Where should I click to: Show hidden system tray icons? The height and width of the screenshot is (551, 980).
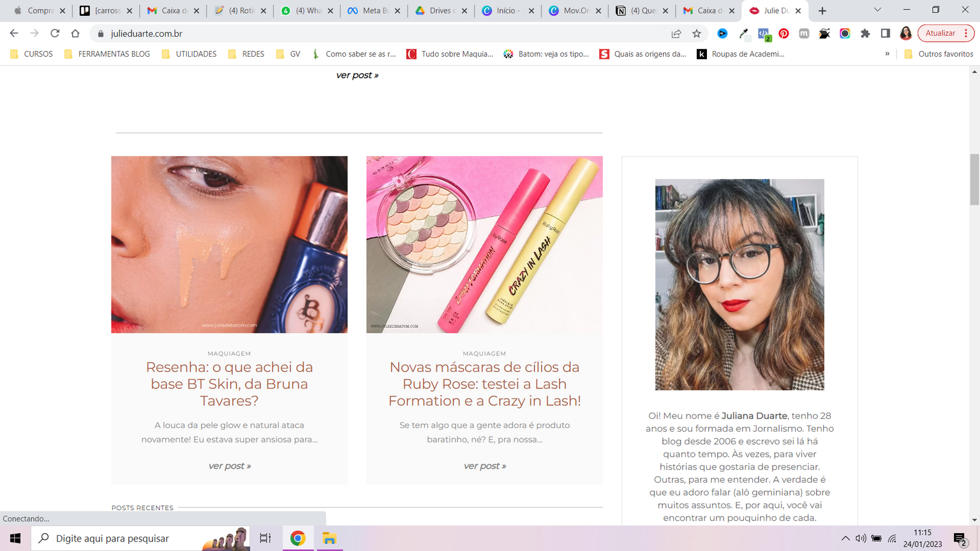coord(845,538)
